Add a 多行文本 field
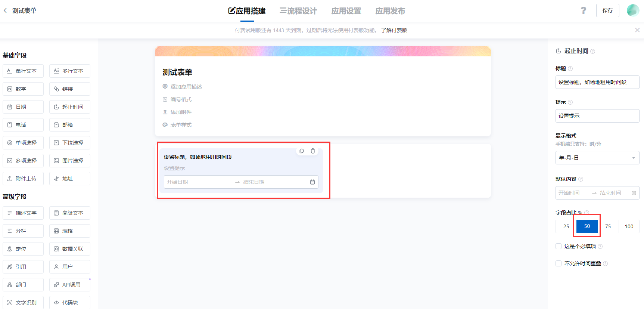The image size is (644, 309). click(x=70, y=71)
